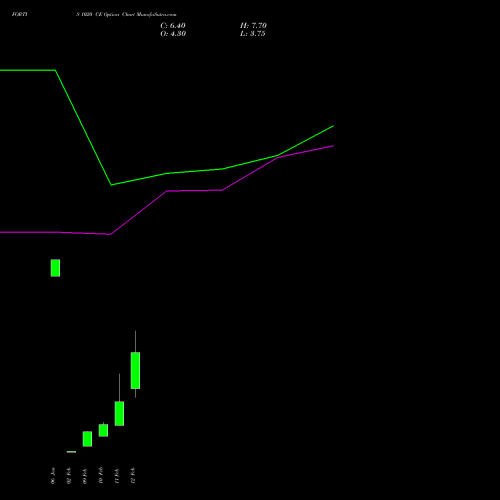
Task: Click the "11 Feb" date axis label
Action: click(117, 476)
